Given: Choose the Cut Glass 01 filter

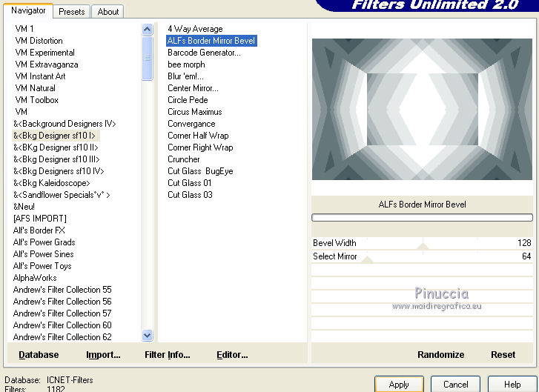Looking at the screenshot, I should pyautogui.click(x=189, y=183).
